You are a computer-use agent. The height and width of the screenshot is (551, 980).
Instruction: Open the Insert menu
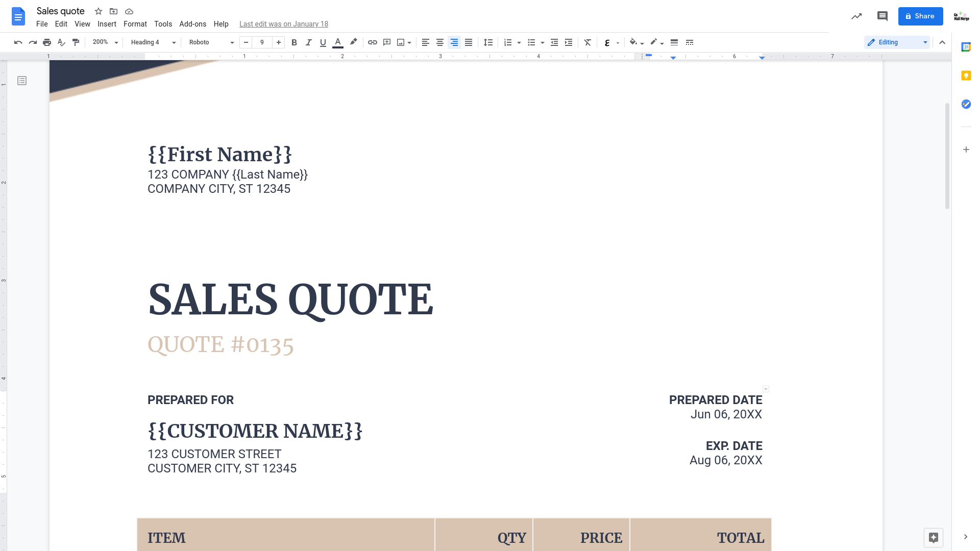[106, 23]
